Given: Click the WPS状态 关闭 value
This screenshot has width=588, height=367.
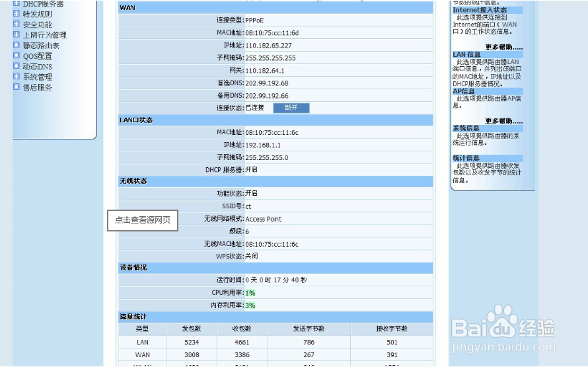Looking at the screenshot, I should [x=251, y=256].
